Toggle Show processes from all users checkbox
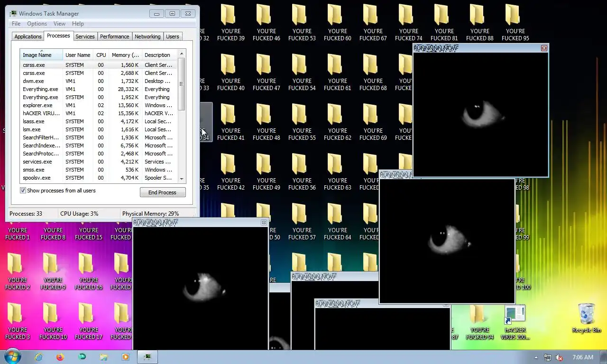607x364 pixels. (x=23, y=191)
